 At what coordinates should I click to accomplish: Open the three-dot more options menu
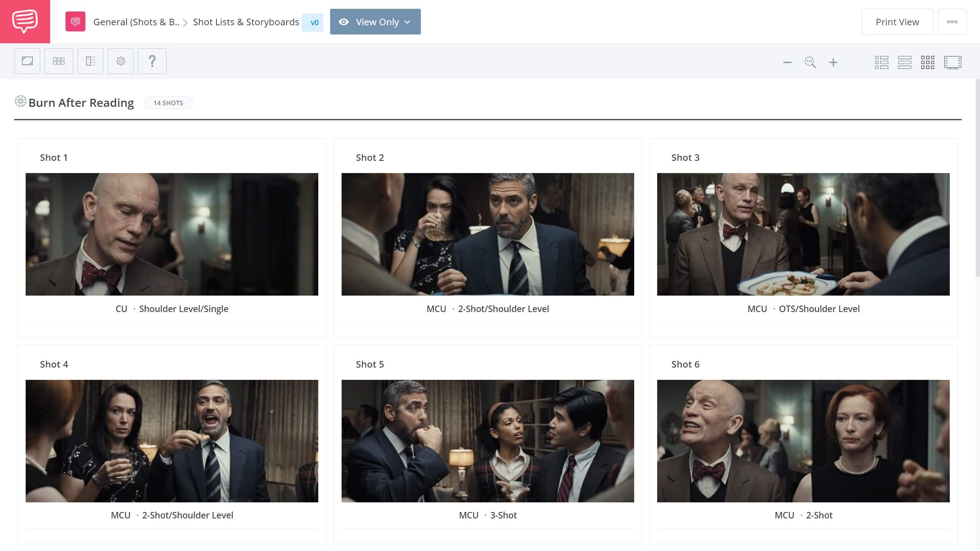point(952,22)
